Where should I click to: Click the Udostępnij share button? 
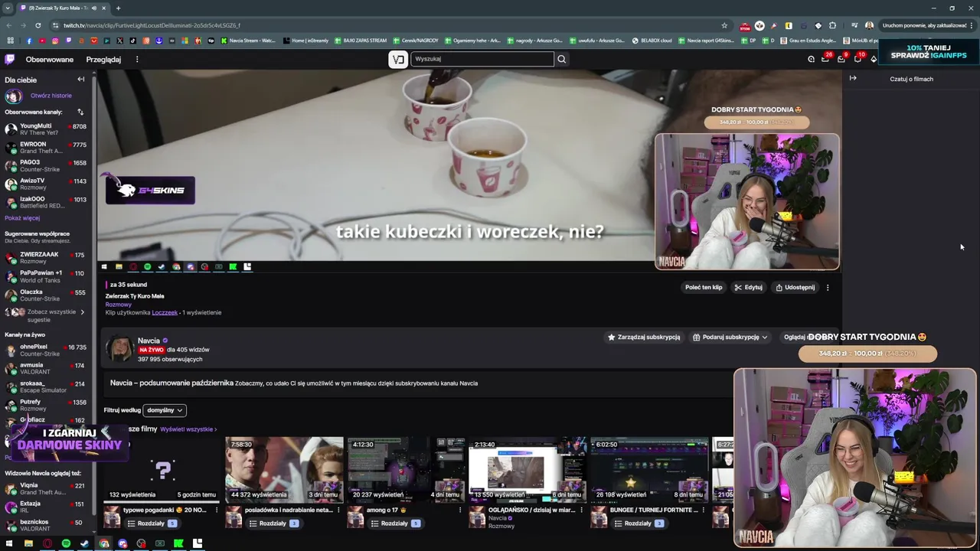[x=795, y=287]
